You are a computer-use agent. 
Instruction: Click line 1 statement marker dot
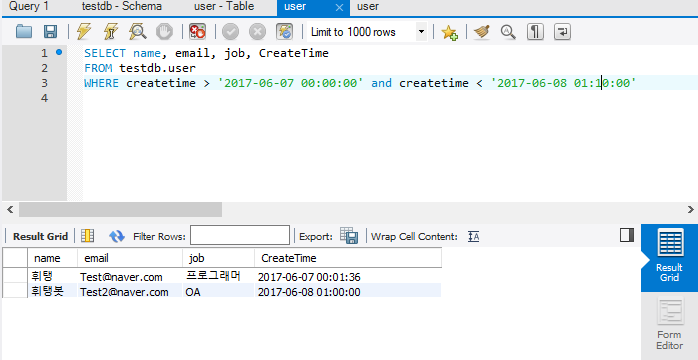pos(59,53)
